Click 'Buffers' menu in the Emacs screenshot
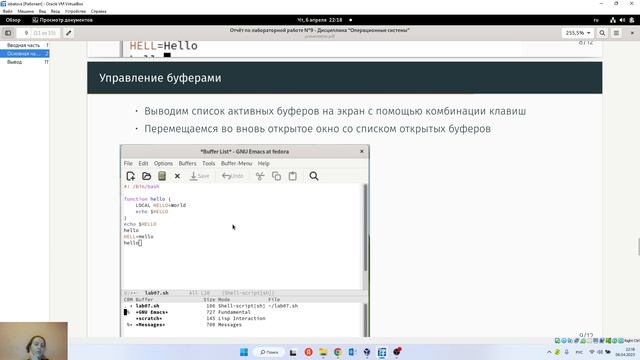Screen dimensions: 640x360 [187, 163]
